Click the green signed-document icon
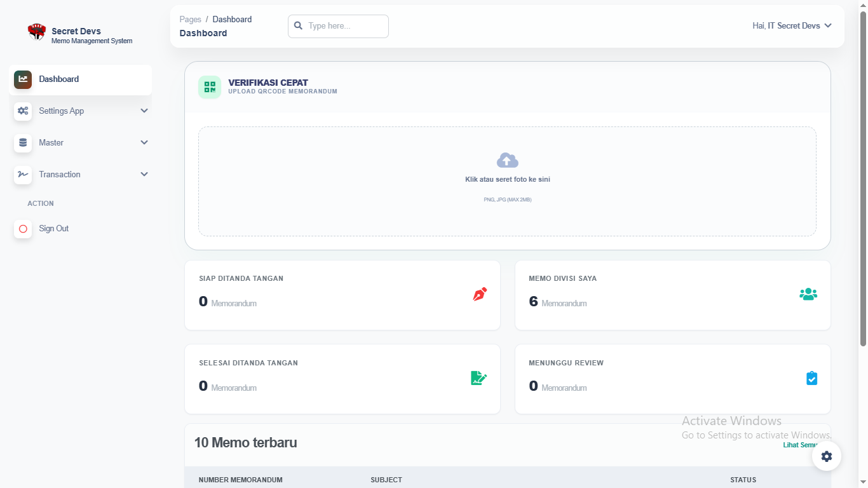Screen dimensions: 868x488 pos(478,378)
